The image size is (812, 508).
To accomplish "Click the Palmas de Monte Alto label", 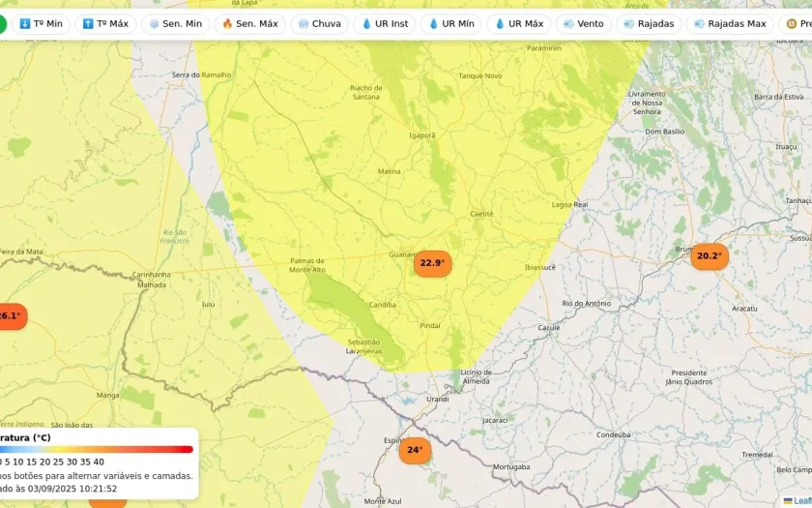I will (x=307, y=265).
